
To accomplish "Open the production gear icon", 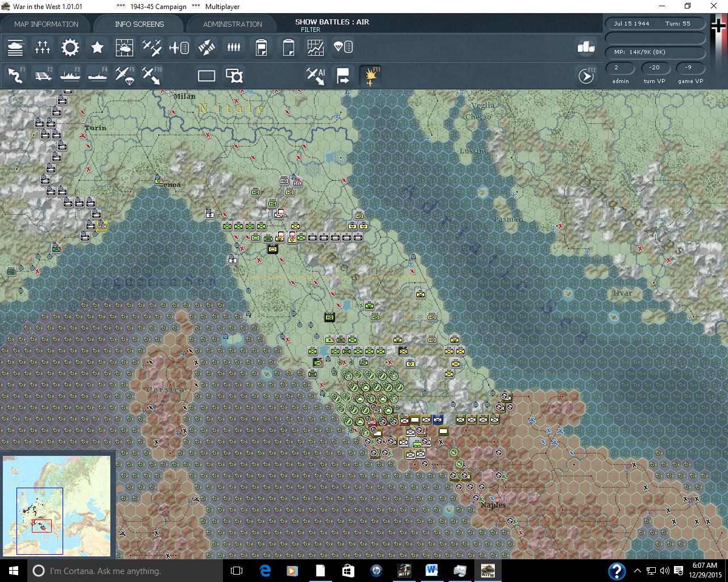I will click(x=70, y=47).
